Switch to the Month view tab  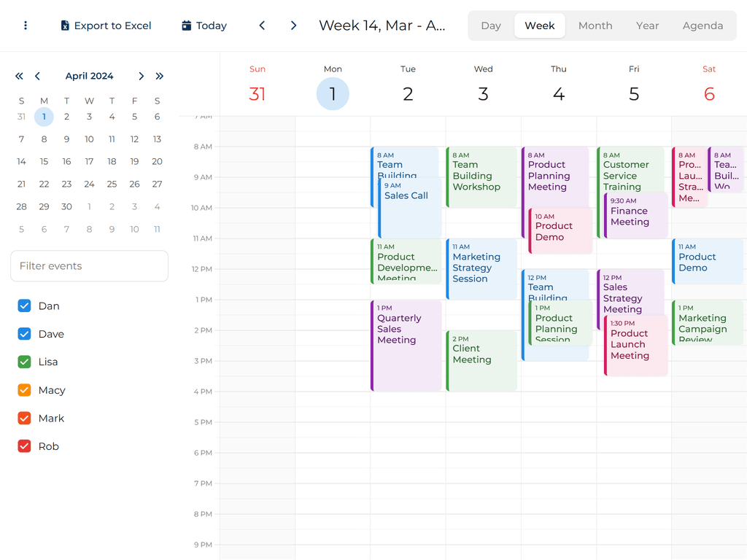pyautogui.click(x=595, y=26)
